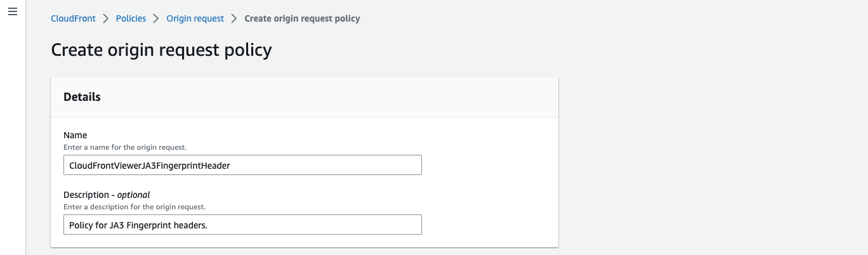868x255 pixels.
Task: Navigate to Origin request breadcrumb
Action: [x=195, y=18]
